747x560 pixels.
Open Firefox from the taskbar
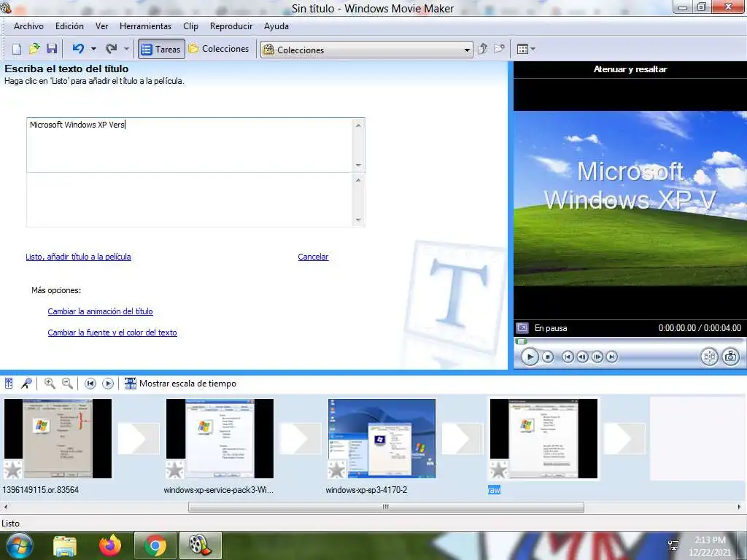pyautogui.click(x=110, y=545)
